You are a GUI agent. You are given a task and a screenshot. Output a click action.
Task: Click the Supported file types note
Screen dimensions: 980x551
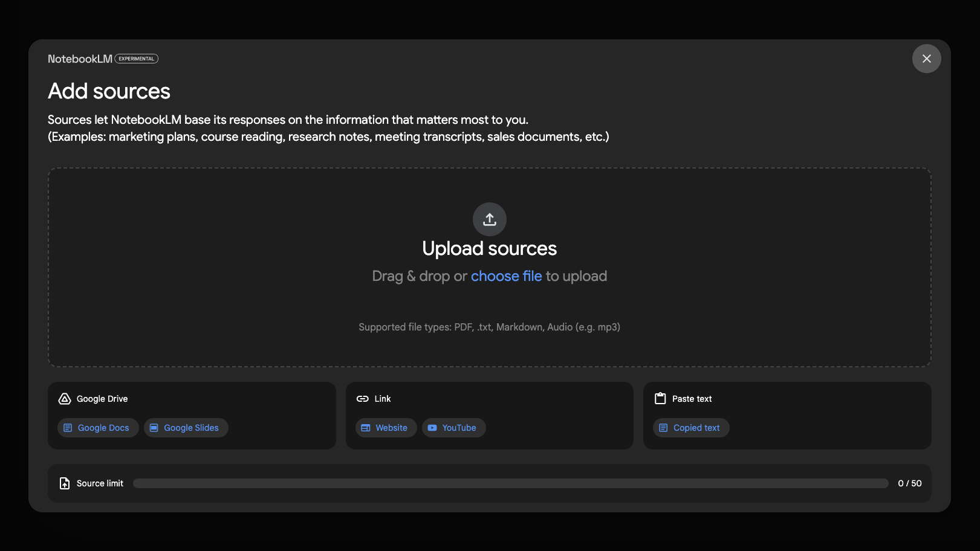pyautogui.click(x=490, y=327)
